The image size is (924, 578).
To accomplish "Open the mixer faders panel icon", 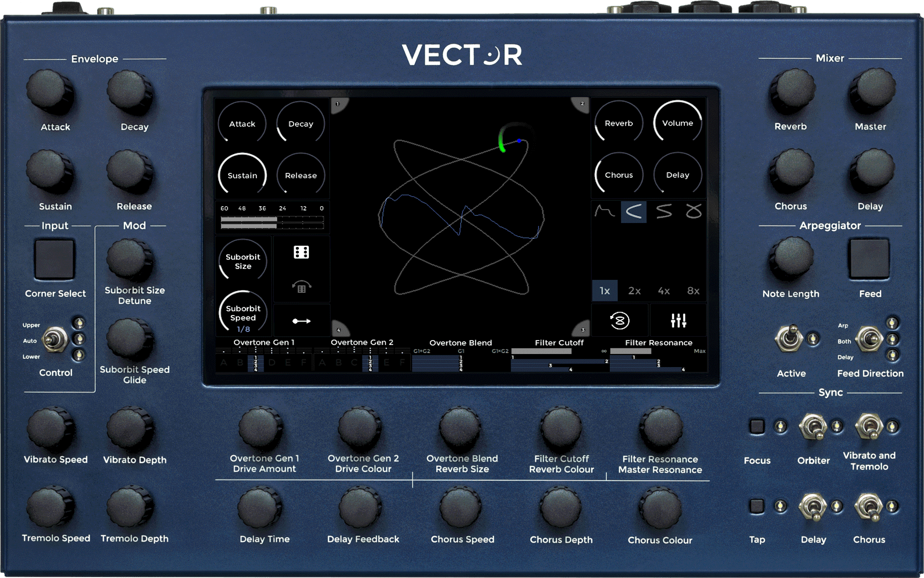I will coord(678,320).
